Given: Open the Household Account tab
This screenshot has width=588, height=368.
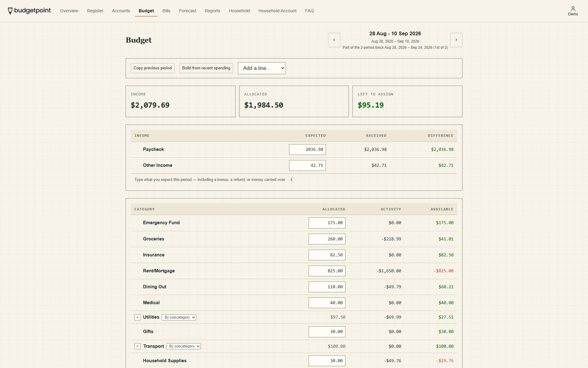Looking at the screenshot, I should coord(277,11).
